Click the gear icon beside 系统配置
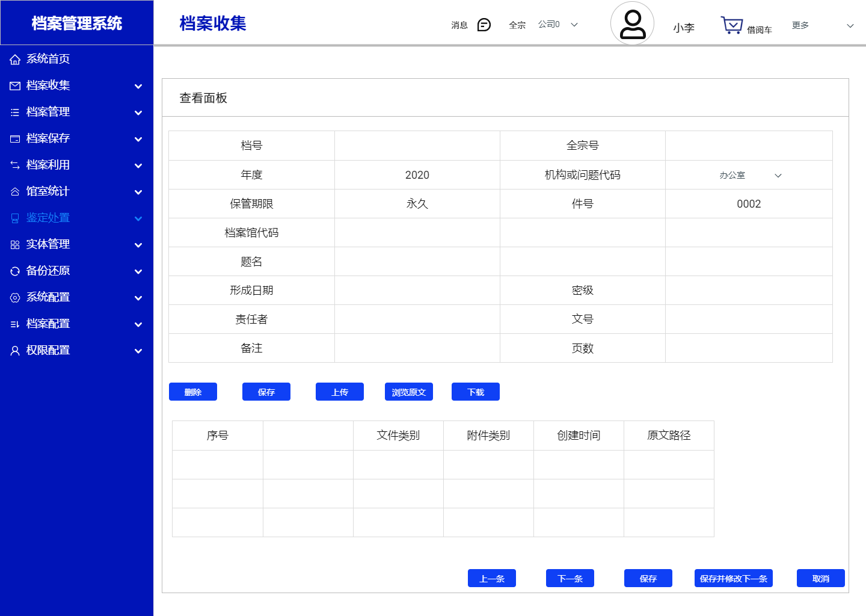This screenshot has width=866, height=616. click(15, 297)
